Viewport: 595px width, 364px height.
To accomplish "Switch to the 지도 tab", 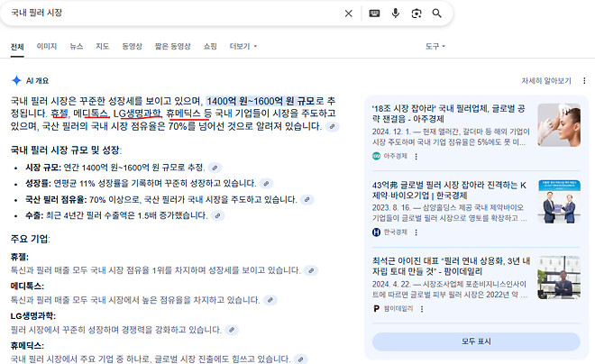I will (x=103, y=46).
